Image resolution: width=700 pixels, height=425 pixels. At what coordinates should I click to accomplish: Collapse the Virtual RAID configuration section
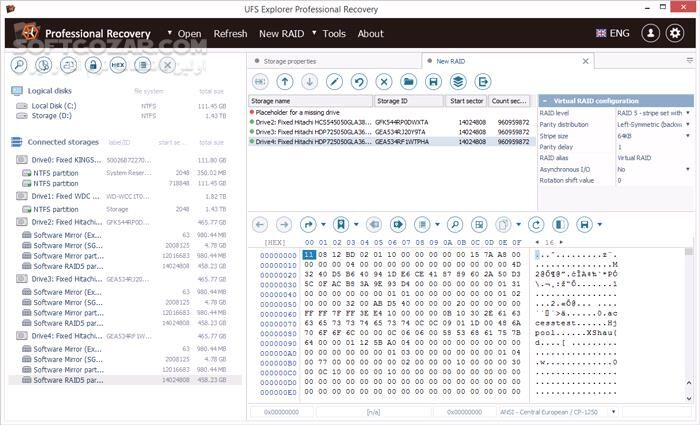[545, 101]
